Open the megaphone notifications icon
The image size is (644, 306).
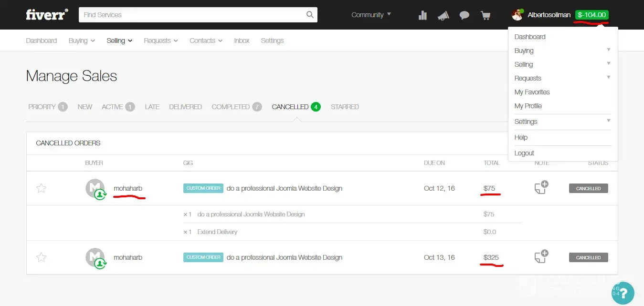[x=443, y=15]
